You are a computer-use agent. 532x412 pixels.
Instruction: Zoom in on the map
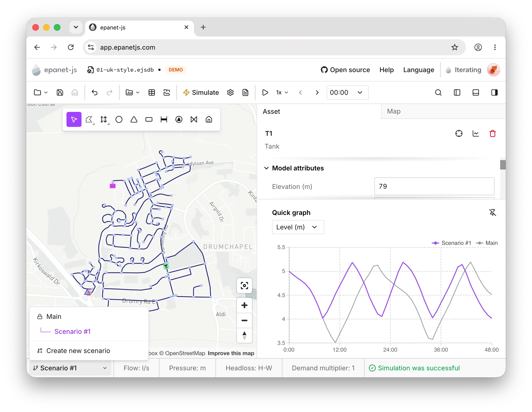point(244,305)
